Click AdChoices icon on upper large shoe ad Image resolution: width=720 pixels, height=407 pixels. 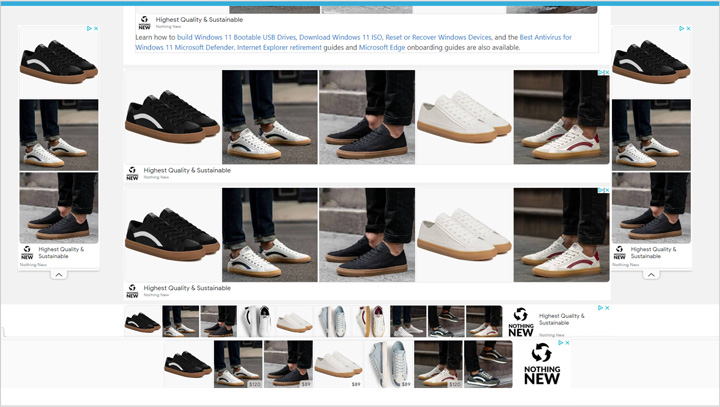coord(601,73)
